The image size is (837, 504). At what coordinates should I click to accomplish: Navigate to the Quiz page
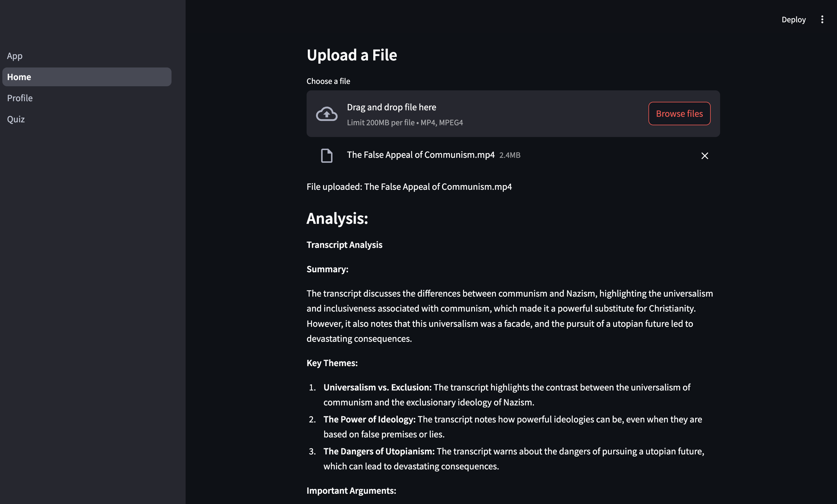(x=16, y=119)
